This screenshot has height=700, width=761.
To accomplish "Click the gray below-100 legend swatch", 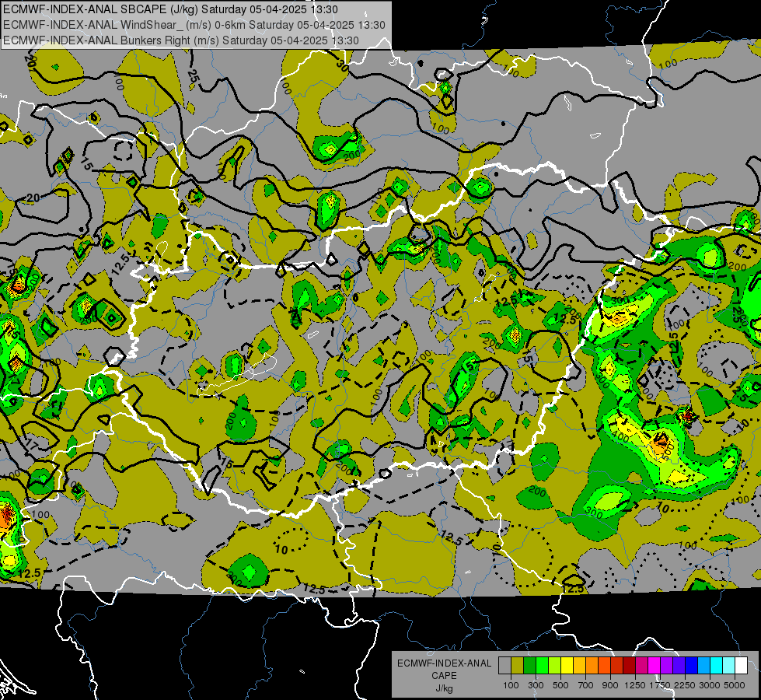I will click(x=504, y=666).
